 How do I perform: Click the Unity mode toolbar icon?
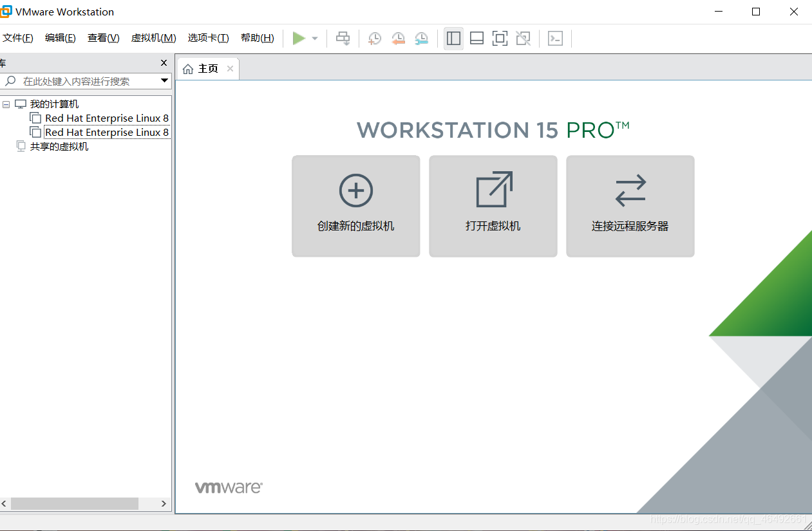(524, 39)
